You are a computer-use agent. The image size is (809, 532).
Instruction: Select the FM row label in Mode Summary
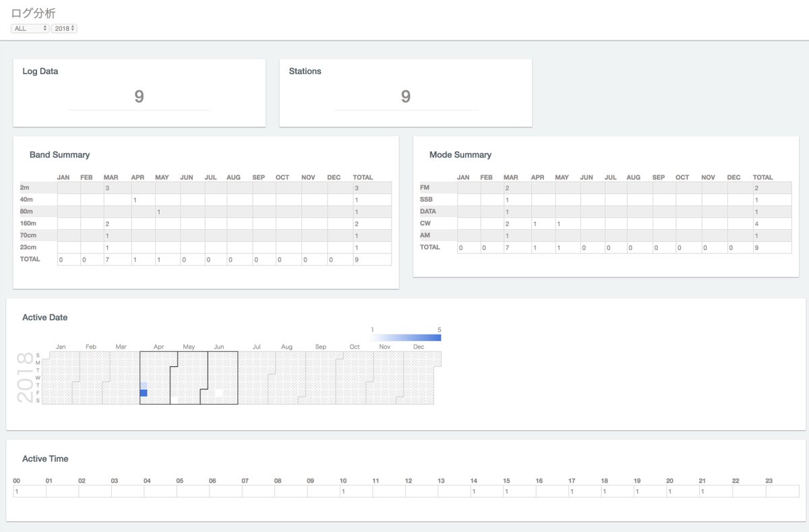(x=425, y=187)
